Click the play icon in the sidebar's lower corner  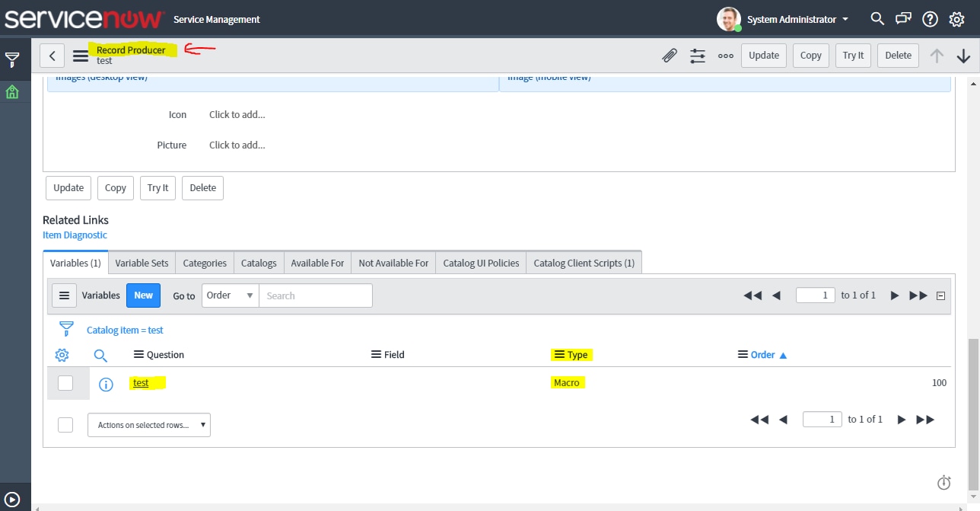[12, 500]
